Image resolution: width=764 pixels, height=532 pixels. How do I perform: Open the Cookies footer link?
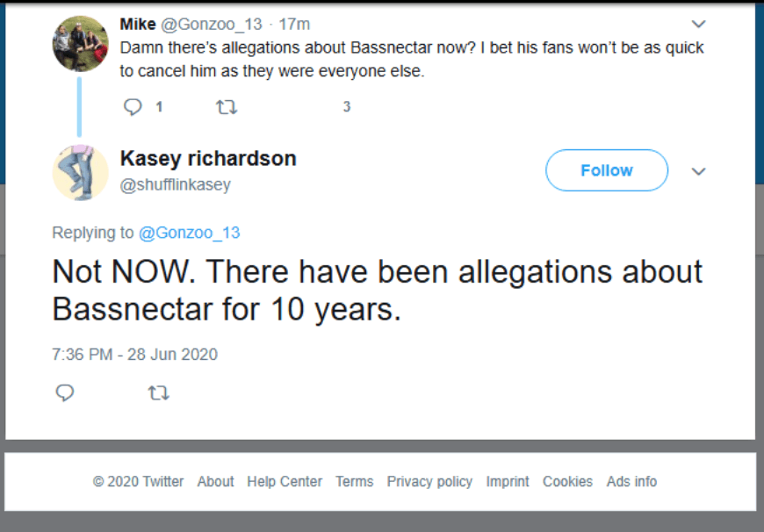567,481
